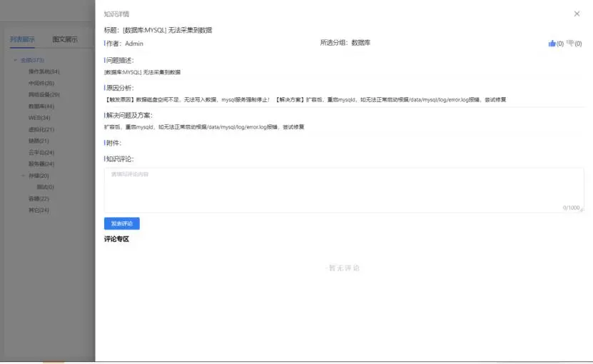Viewport: 593px width, 364px height.
Task: Click the 问题描述 section heading
Action: (119, 60)
